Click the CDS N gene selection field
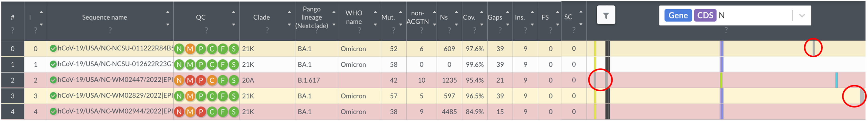 (x=755, y=15)
